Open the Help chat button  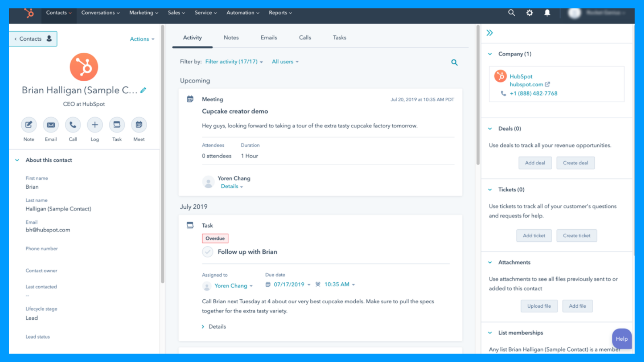622,339
